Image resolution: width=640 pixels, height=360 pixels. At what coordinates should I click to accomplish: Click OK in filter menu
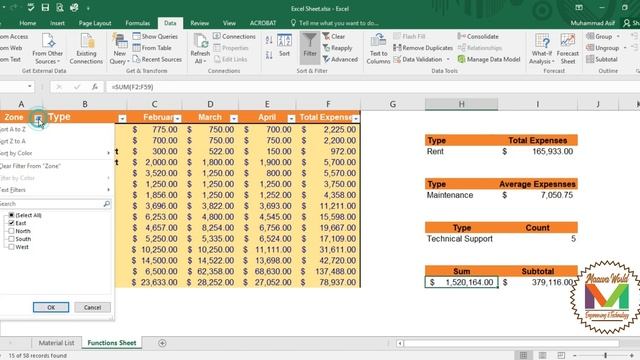[x=51, y=307]
